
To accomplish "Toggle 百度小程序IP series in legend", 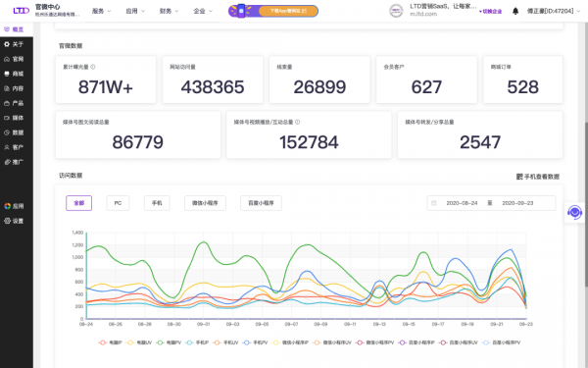I will [x=416, y=342].
